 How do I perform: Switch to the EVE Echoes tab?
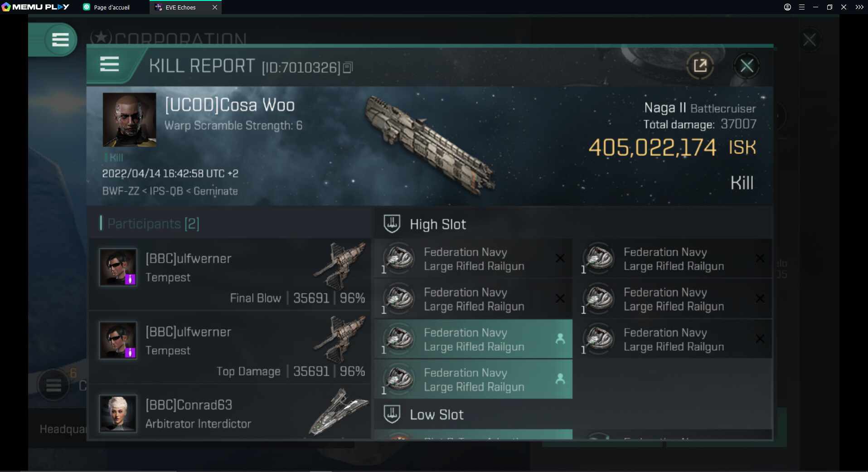(x=180, y=7)
